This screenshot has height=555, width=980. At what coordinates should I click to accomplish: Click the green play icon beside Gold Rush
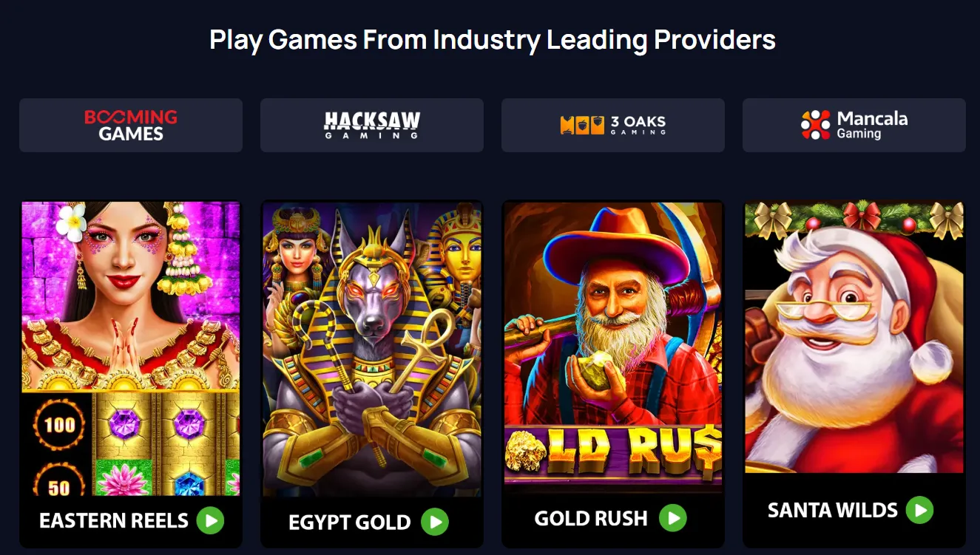coord(673,518)
